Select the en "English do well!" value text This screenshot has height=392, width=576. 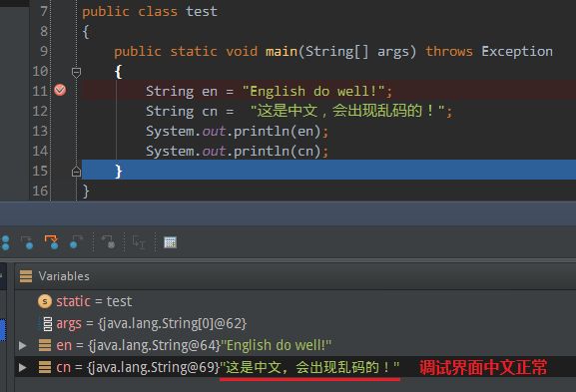pyautogui.click(x=276, y=345)
